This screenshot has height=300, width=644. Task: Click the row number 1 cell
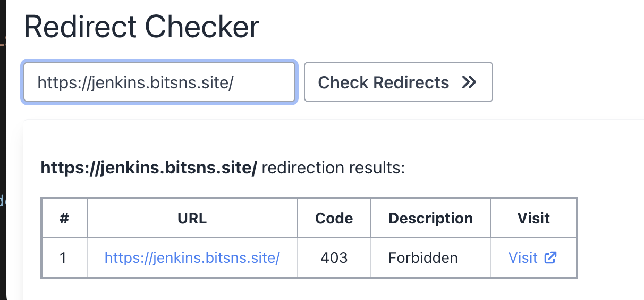(x=64, y=258)
